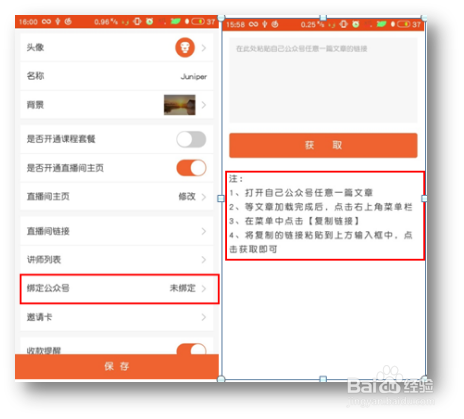Open the 直播间主页 row chevron
This screenshot has width=464, height=419.
coord(204,197)
